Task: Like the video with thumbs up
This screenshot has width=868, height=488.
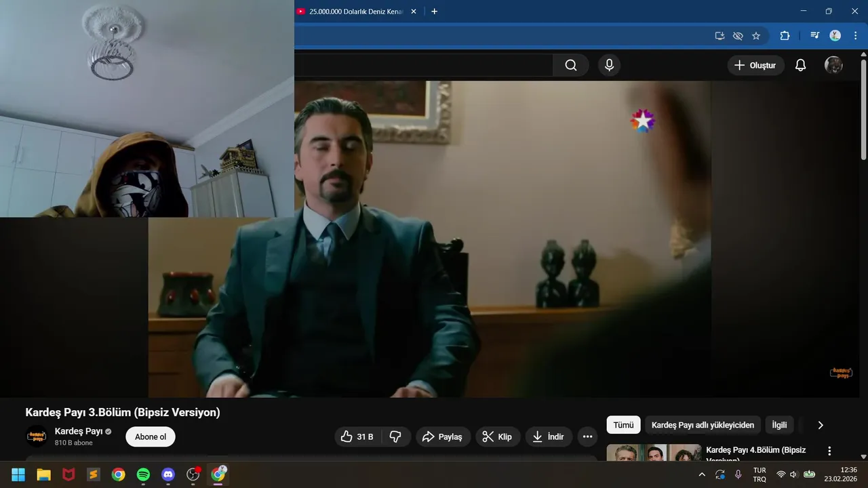Action: [357, 436]
